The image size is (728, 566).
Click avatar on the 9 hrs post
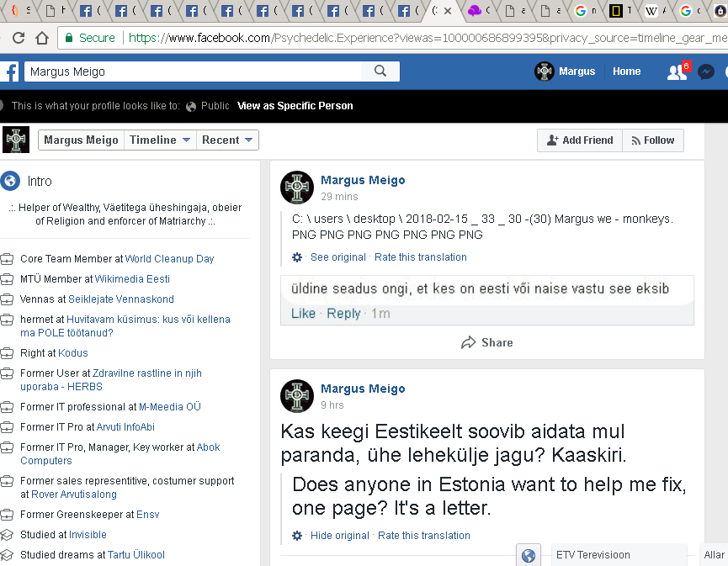click(x=297, y=396)
